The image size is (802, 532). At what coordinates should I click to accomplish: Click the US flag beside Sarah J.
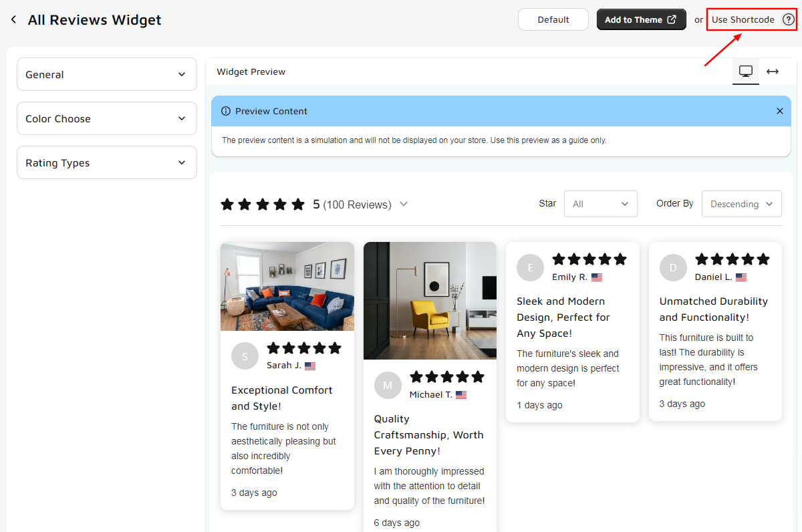[310, 366]
